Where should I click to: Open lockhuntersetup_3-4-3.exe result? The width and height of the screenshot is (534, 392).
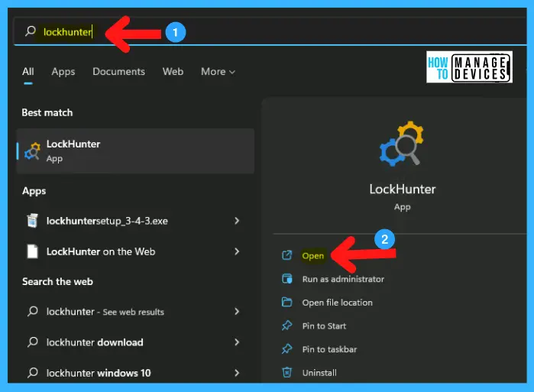pyautogui.click(x=134, y=221)
